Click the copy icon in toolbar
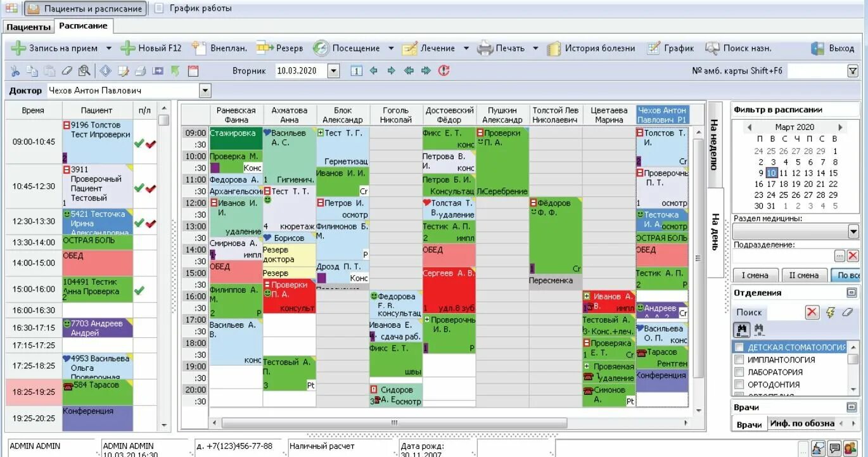Image resolution: width=868 pixels, height=457 pixels. click(x=32, y=71)
